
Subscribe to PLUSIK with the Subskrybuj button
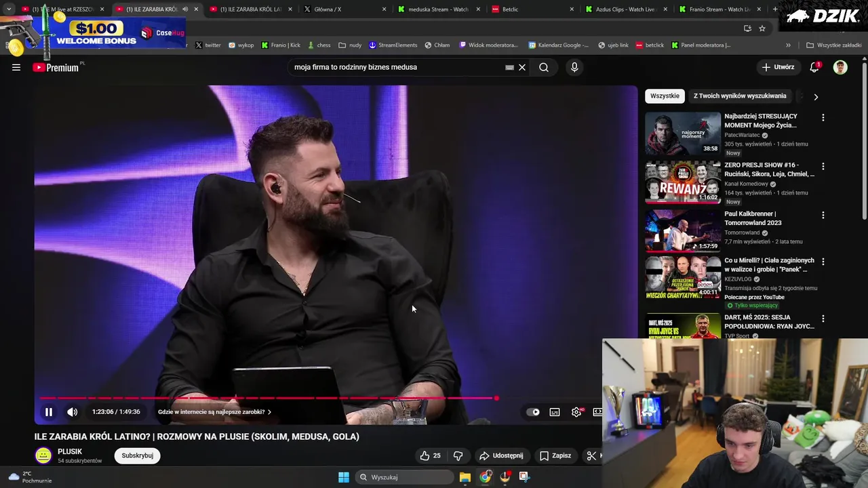coord(138,455)
